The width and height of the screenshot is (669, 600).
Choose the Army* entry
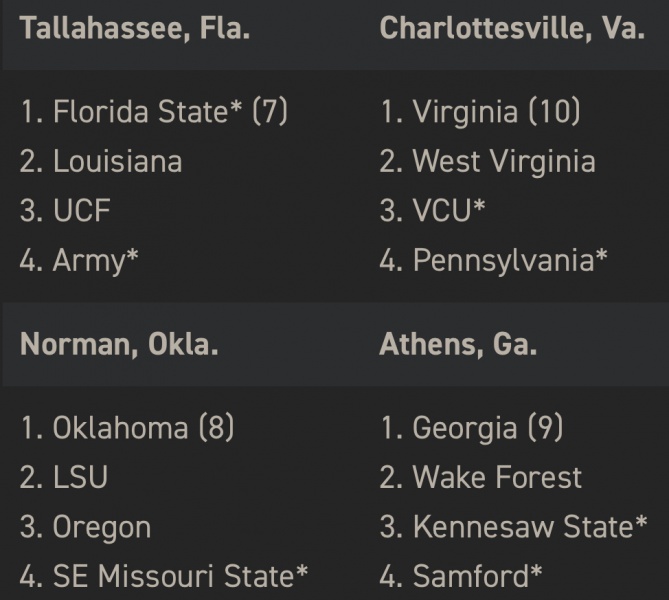point(79,261)
